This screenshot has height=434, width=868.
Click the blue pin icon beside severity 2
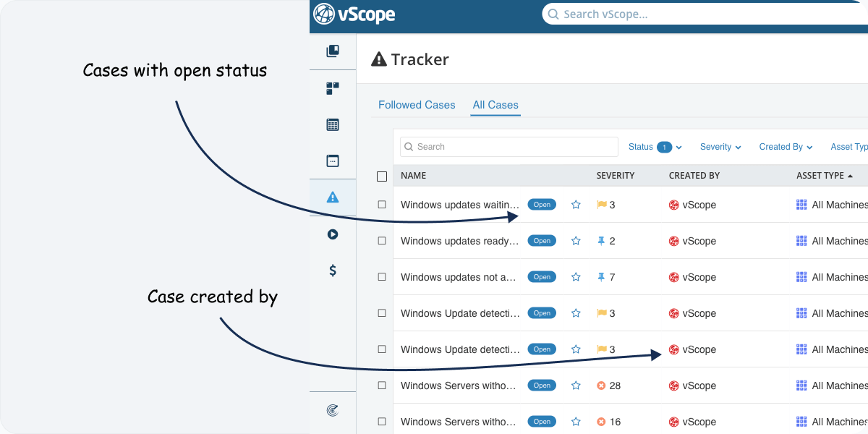pyautogui.click(x=601, y=241)
